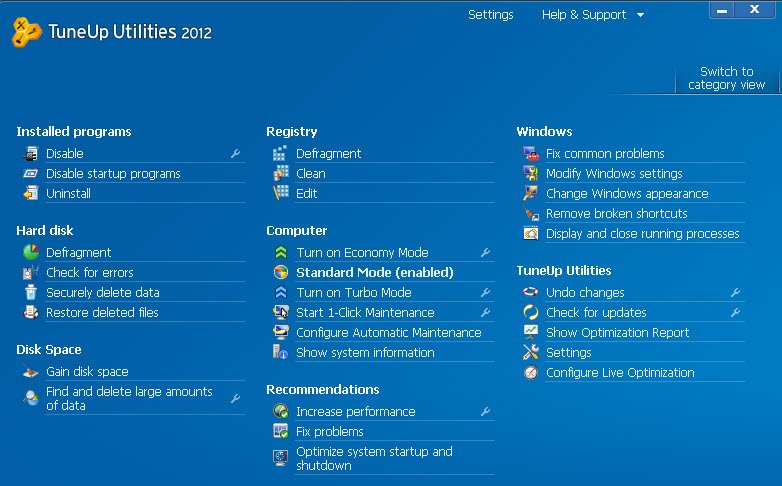Click the Display running processes icon
The image size is (782, 486).
531,233
